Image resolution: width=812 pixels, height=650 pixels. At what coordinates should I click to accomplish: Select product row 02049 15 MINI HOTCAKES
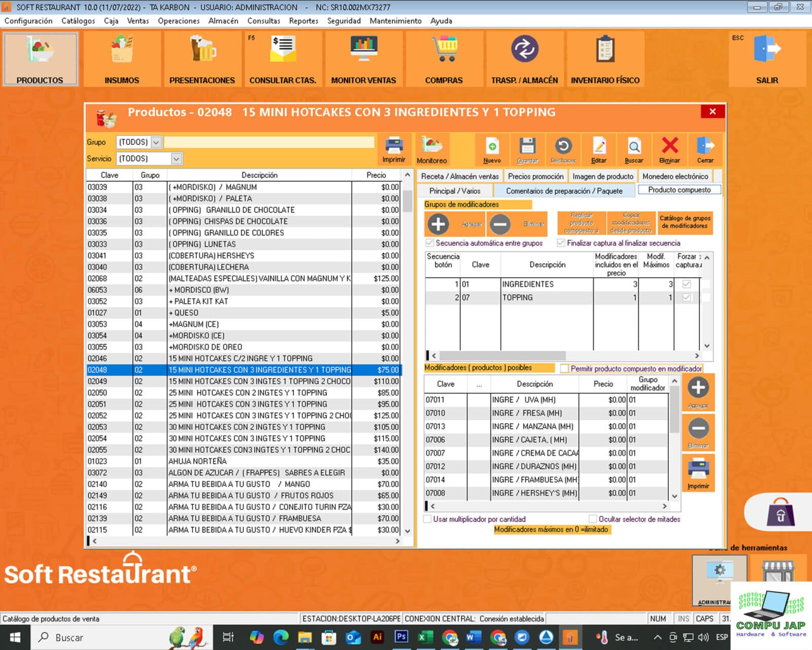tap(244, 381)
